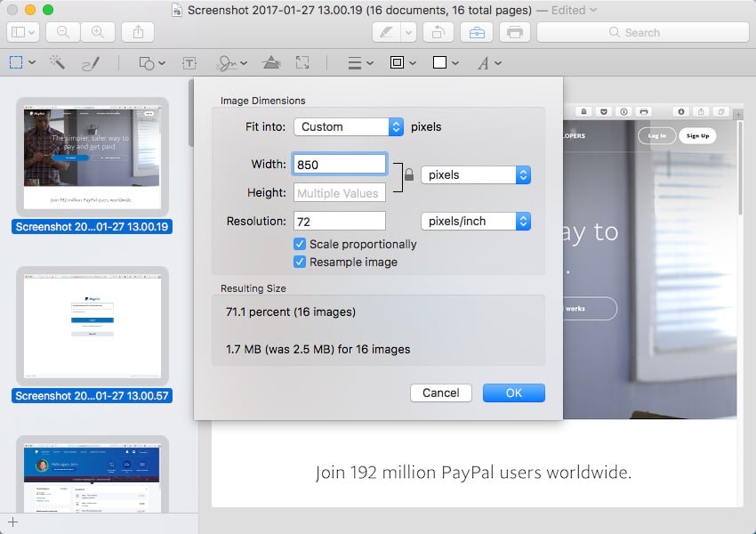Select the Screenshot 13.00.57 thumbnail
Viewport: 756px width, 534px height.
(x=92, y=326)
